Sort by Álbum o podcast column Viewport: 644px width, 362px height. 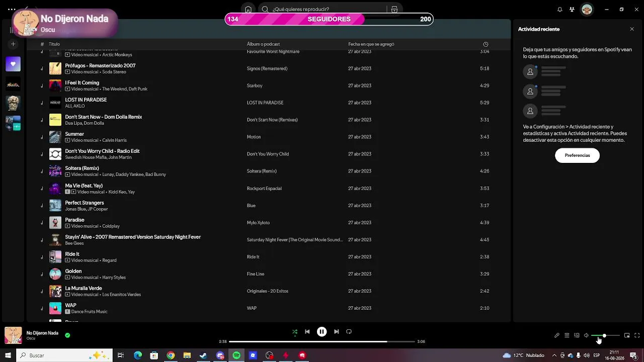click(x=263, y=44)
